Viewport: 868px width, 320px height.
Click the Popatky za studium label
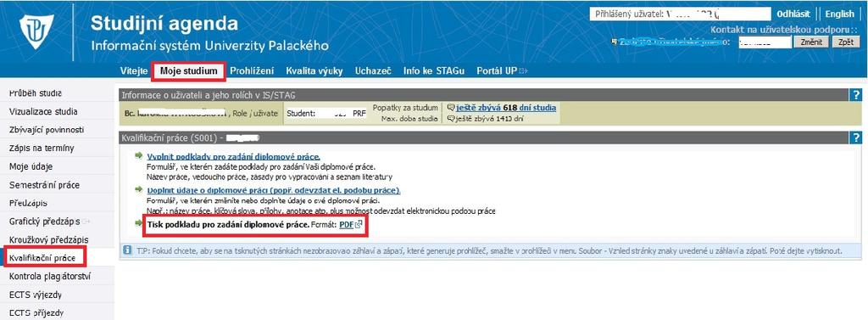405,108
